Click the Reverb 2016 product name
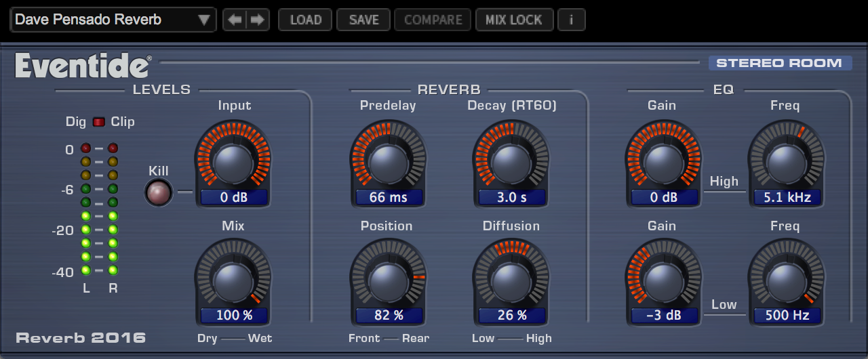Screen dimensions: 868x359 click(x=81, y=337)
